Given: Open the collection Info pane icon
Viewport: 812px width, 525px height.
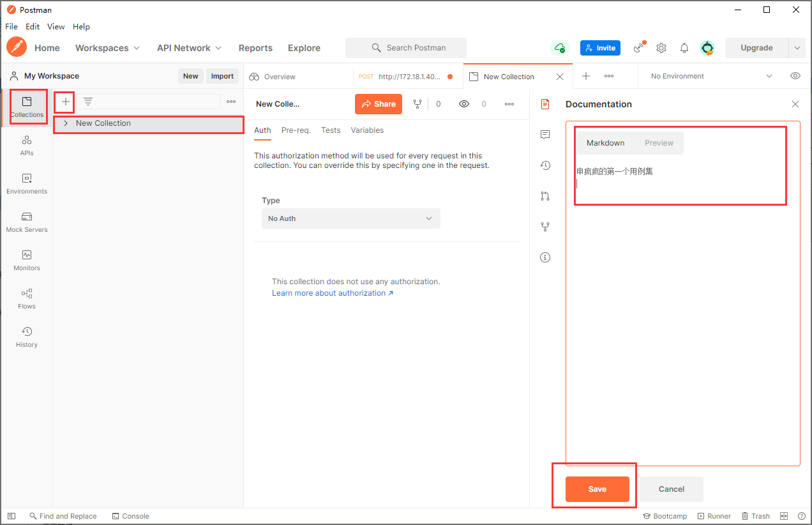Looking at the screenshot, I should pyautogui.click(x=545, y=257).
